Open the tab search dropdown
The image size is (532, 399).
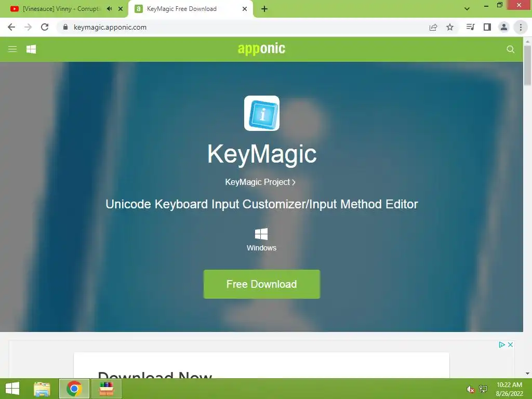pos(467,9)
